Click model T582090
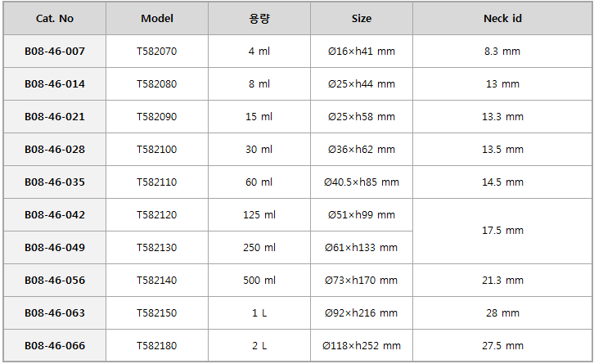This screenshot has height=364, width=594. coord(157,117)
